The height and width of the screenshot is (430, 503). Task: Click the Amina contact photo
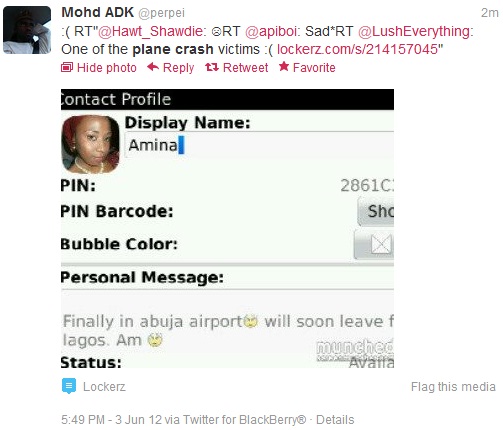[x=90, y=144]
